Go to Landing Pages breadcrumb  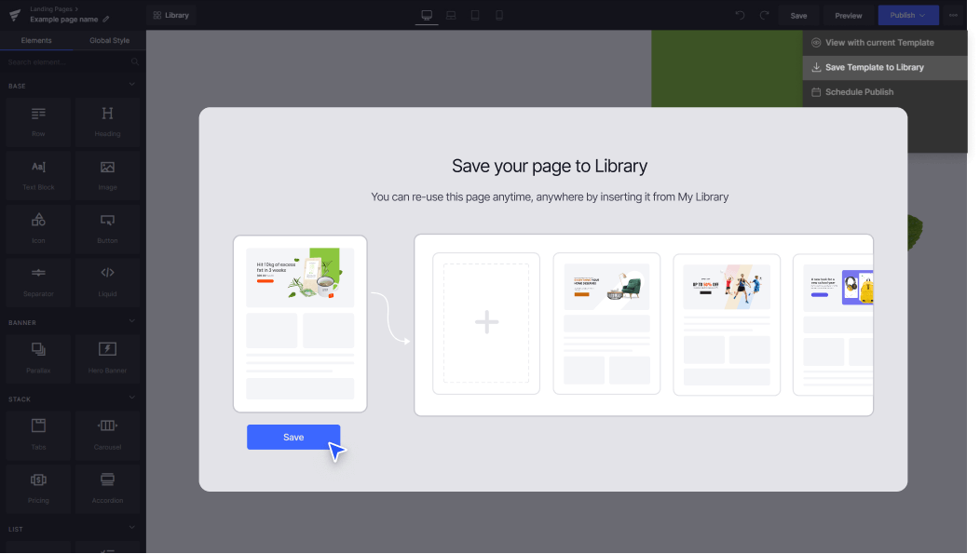pyautogui.click(x=50, y=9)
